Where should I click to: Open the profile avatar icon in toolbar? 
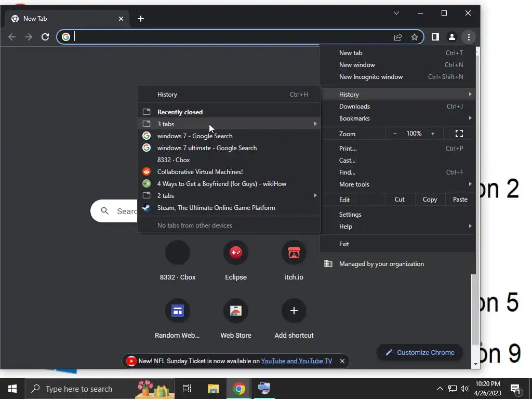(x=451, y=37)
